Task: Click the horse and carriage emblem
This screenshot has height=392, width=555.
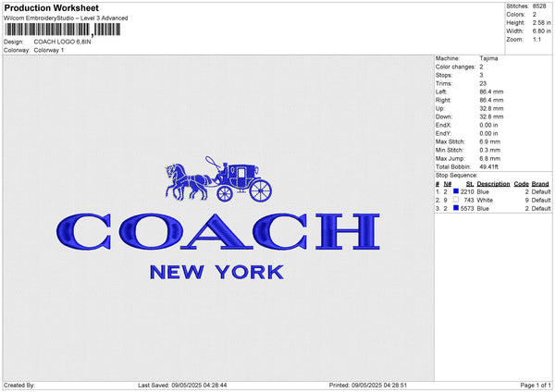Action: 218,179
